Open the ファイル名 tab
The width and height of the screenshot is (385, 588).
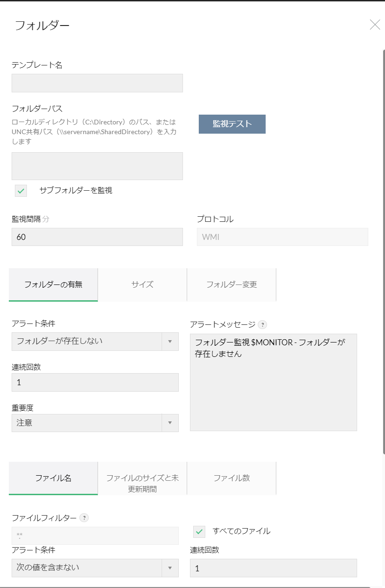pos(53,478)
